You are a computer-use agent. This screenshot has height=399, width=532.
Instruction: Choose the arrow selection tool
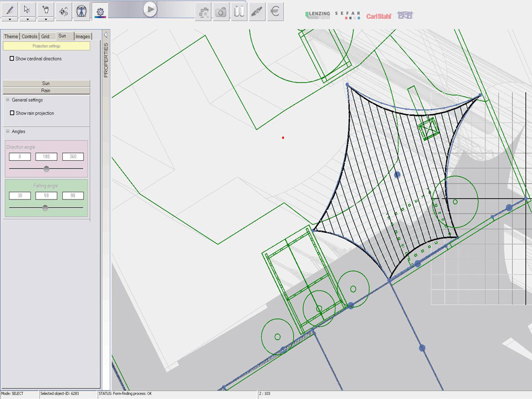coord(28,9)
